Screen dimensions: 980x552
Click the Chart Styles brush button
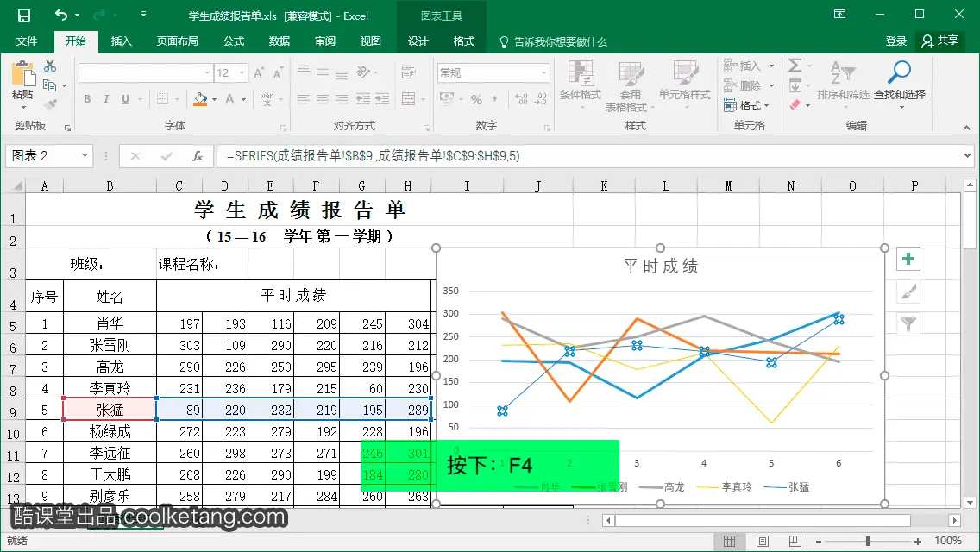coord(908,292)
